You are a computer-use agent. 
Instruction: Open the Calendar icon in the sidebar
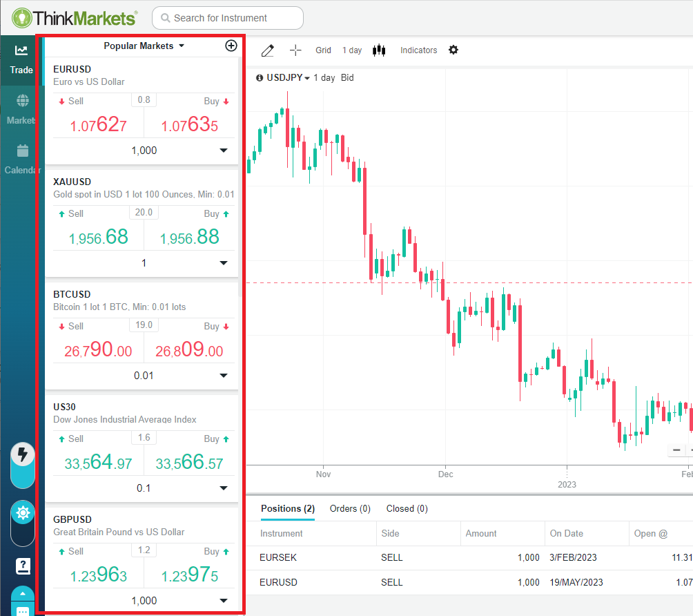point(23,151)
